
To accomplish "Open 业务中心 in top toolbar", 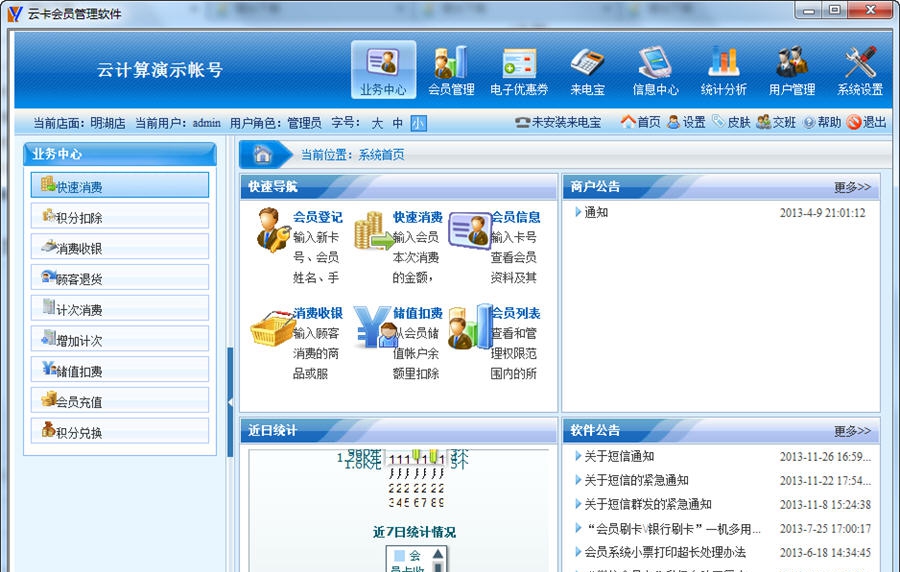I will [383, 70].
